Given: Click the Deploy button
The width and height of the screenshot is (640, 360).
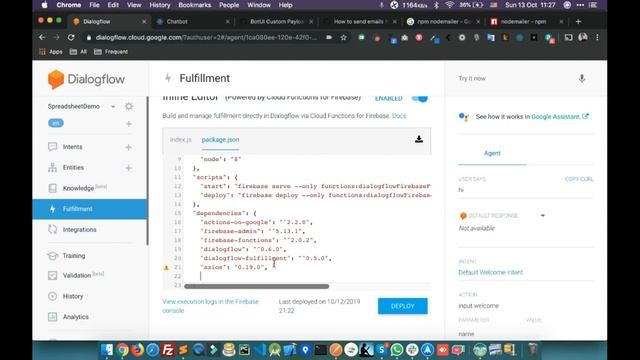Looking at the screenshot, I should (402, 306).
